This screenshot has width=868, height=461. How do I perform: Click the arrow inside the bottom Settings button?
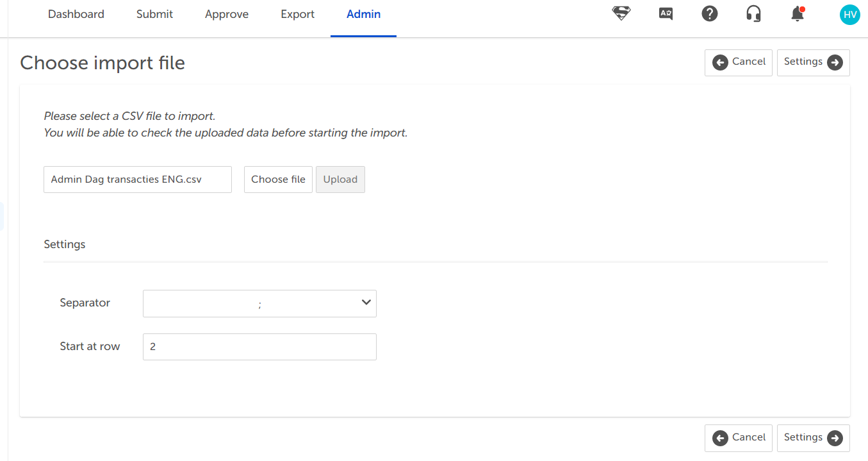click(835, 438)
